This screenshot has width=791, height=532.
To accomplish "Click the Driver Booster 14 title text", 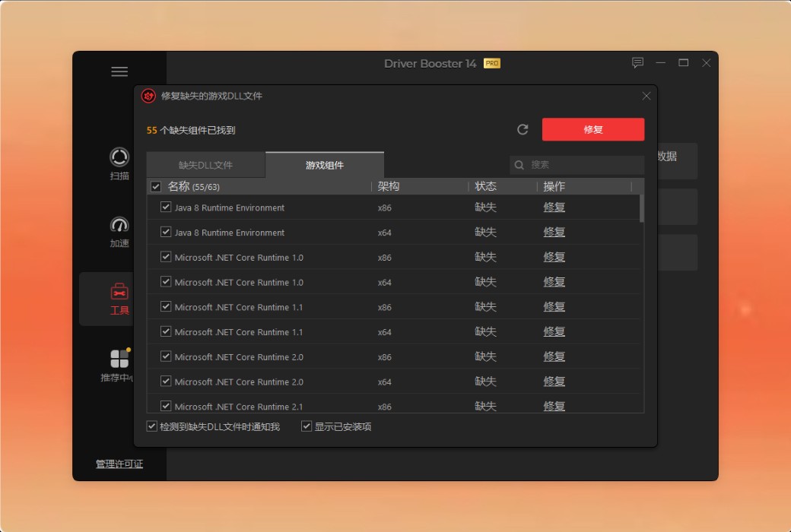I will 430,64.
